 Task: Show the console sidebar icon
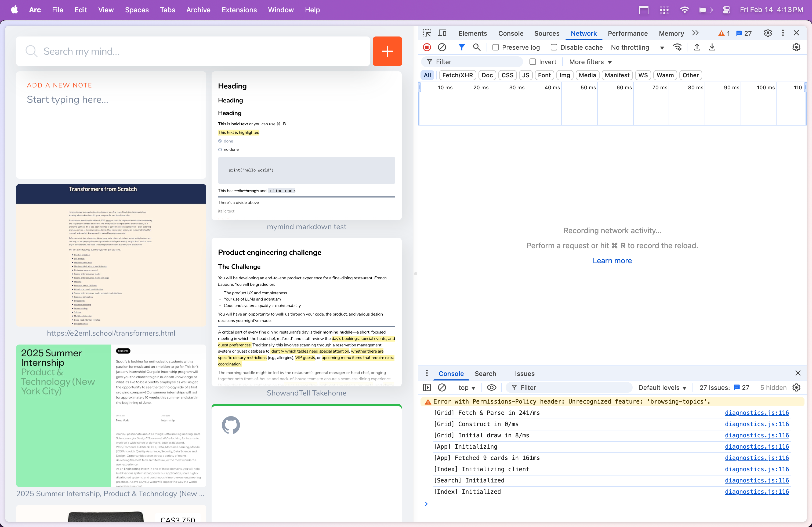[427, 387]
